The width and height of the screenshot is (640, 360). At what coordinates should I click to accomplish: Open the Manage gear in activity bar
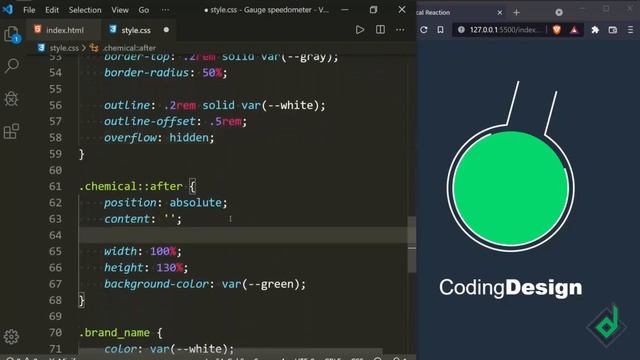[x=11, y=337]
